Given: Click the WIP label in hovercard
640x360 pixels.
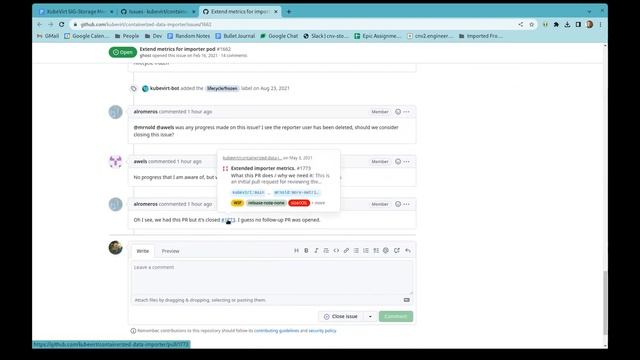Looking at the screenshot, I should [x=237, y=203].
